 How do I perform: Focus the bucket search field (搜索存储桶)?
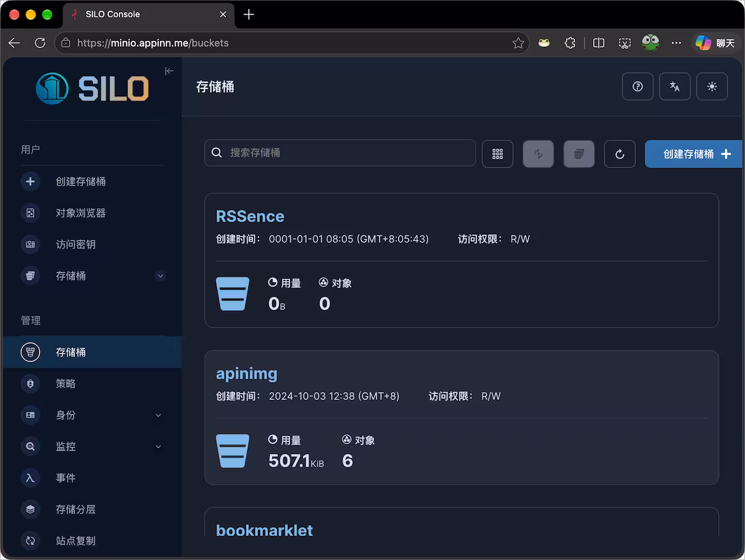tap(340, 152)
